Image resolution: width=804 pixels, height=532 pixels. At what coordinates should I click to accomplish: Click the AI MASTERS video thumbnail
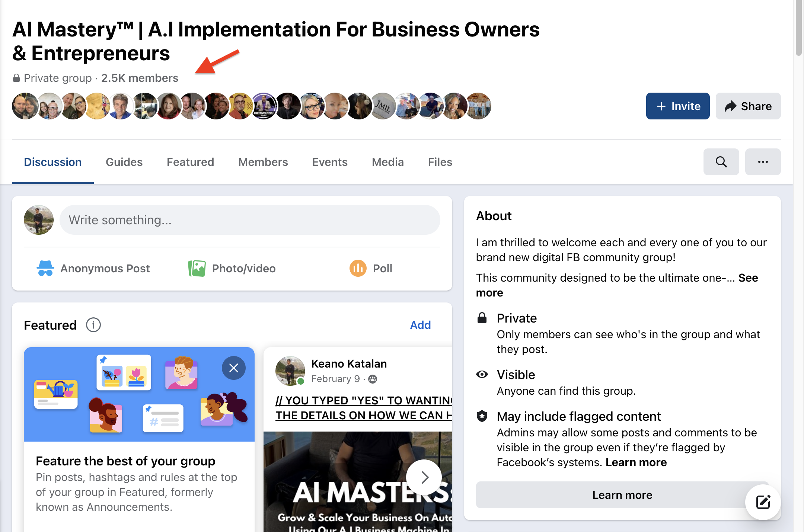click(x=358, y=482)
